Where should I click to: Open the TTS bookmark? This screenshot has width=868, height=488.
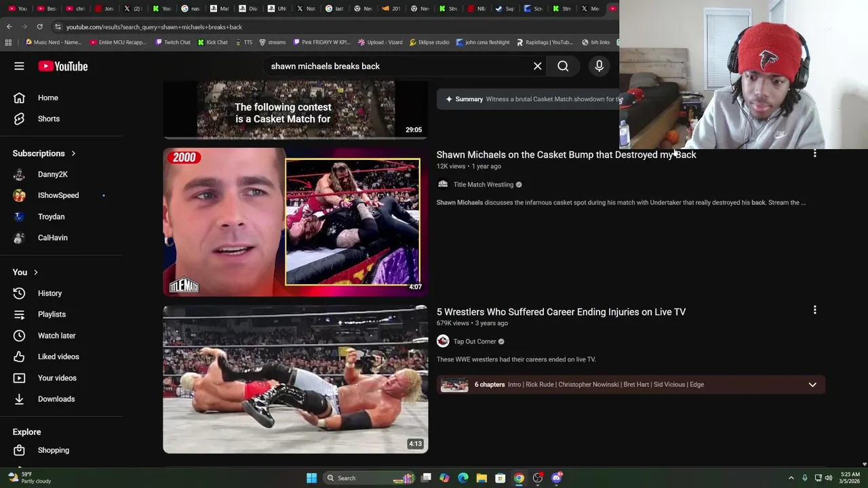point(243,42)
